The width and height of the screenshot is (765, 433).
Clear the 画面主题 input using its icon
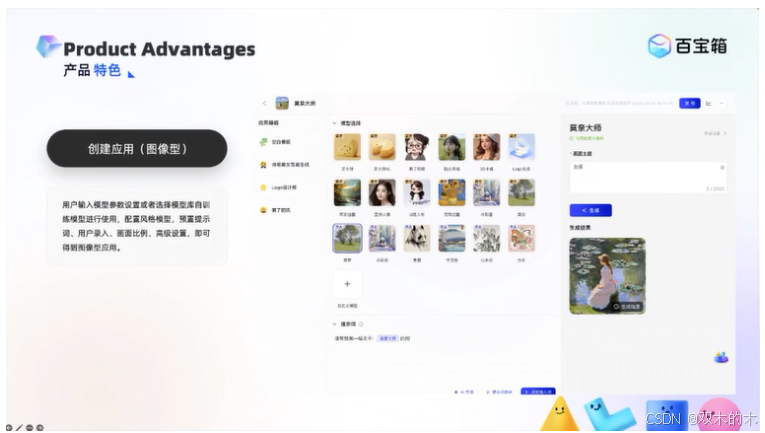click(722, 167)
